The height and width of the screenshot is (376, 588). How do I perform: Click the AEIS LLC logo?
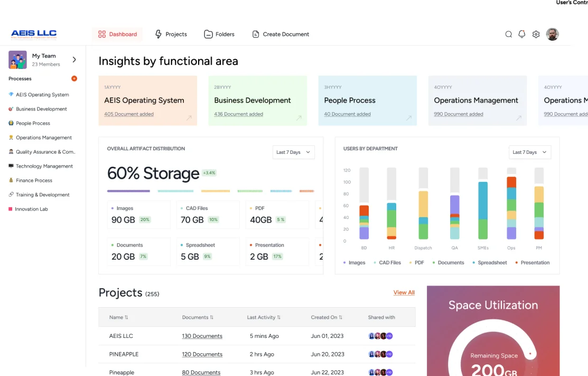pyautogui.click(x=34, y=34)
